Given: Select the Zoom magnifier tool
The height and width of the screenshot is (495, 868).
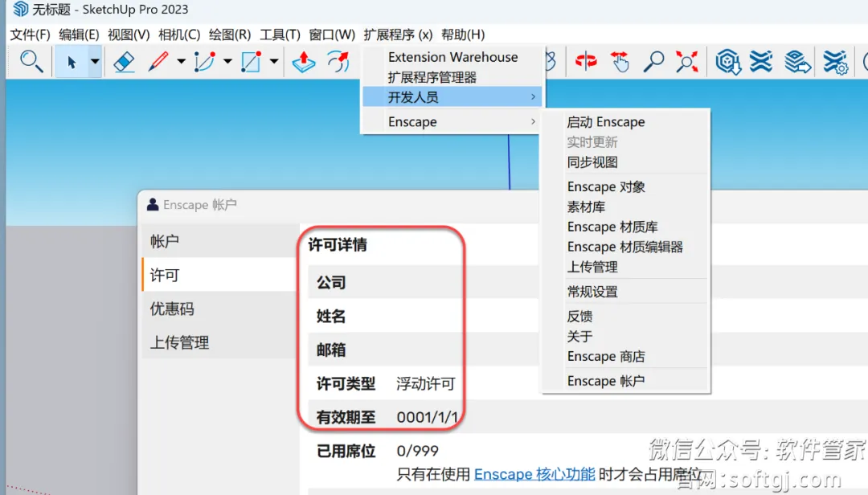Looking at the screenshot, I should 653,61.
